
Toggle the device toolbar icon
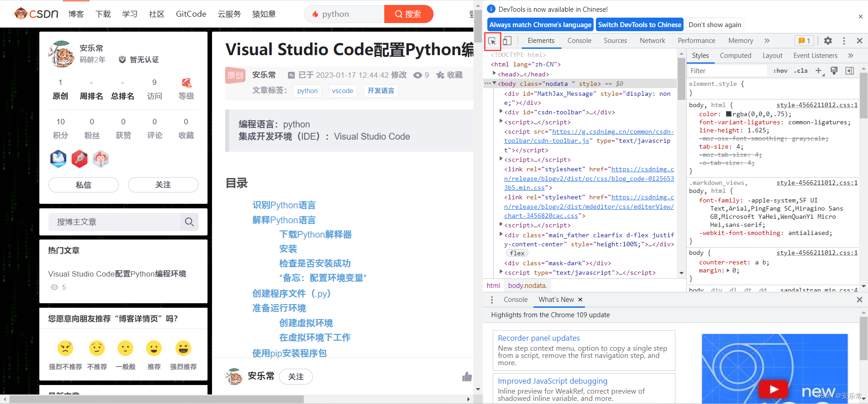pyautogui.click(x=507, y=41)
